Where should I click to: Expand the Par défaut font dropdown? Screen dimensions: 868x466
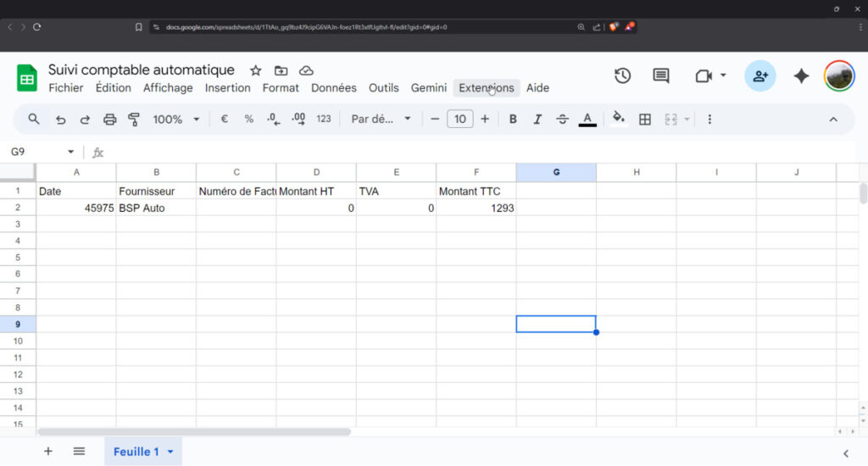(x=381, y=119)
